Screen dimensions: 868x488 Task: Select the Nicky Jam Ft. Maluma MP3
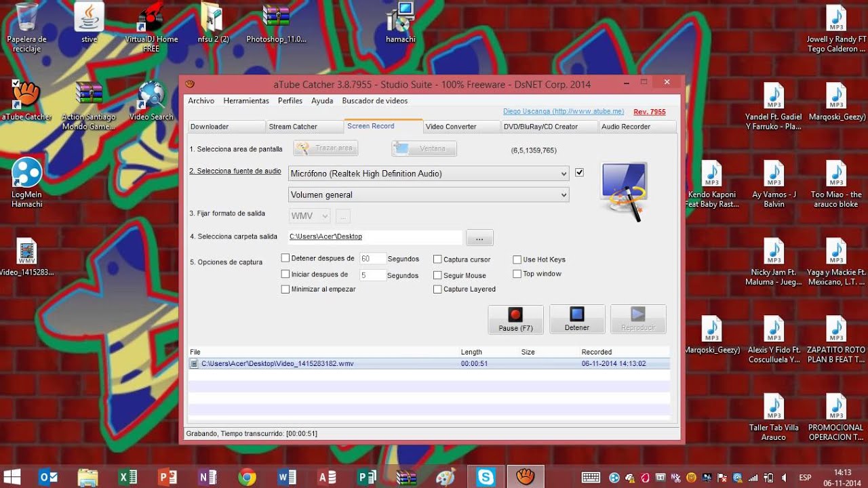point(774,262)
